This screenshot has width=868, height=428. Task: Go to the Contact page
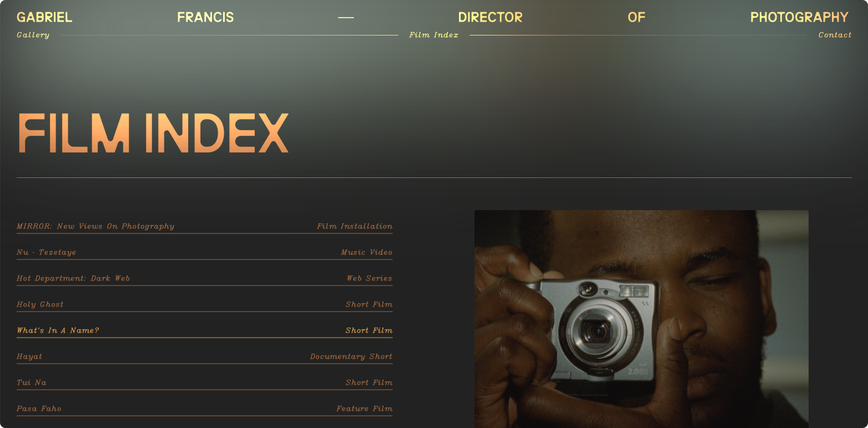pos(835,35)
